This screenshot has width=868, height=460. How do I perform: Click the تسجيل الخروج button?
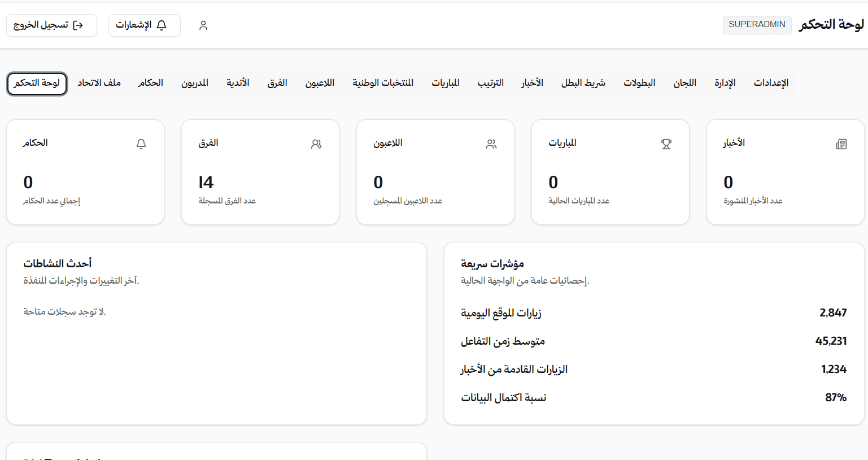51,25
